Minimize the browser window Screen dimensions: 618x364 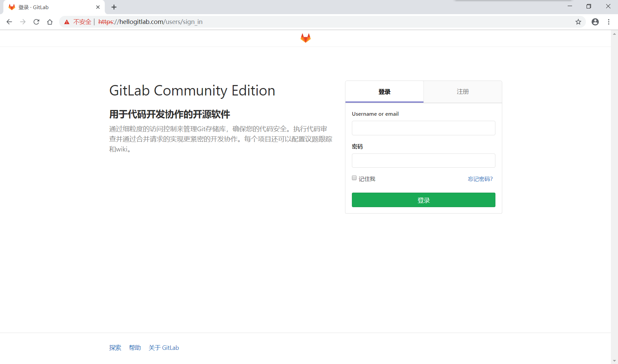(570, 6)
